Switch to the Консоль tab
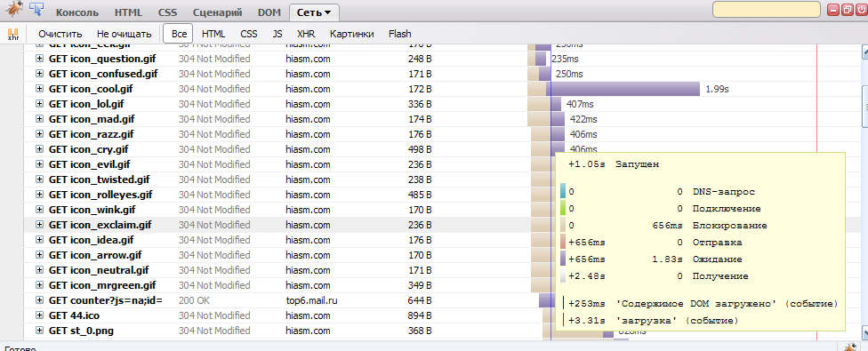 77,12
